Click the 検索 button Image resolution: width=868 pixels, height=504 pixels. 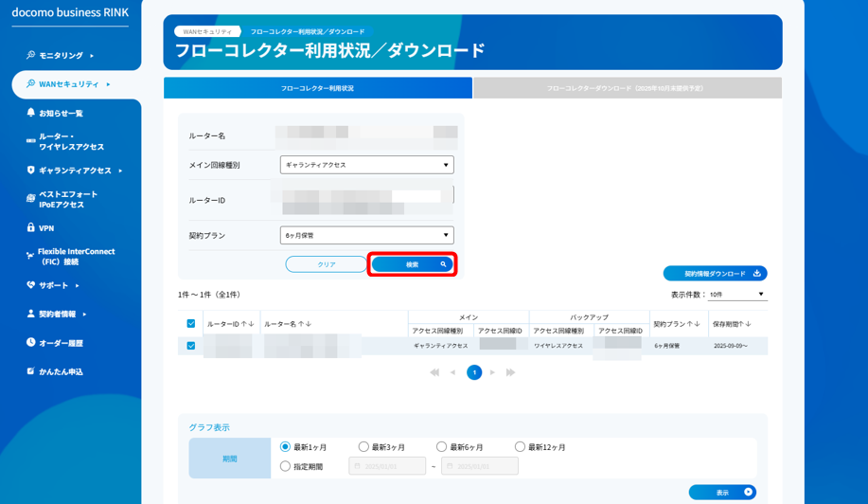(412, 264)
